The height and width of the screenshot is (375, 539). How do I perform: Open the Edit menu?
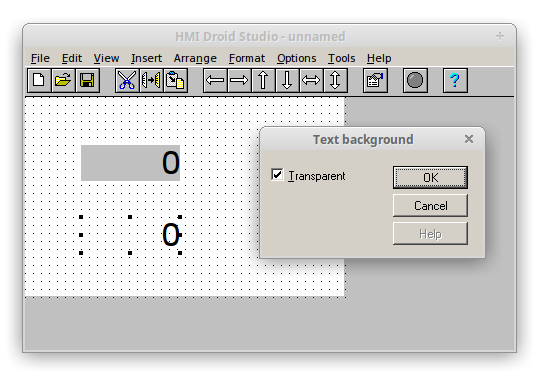[x=72, y=58]
